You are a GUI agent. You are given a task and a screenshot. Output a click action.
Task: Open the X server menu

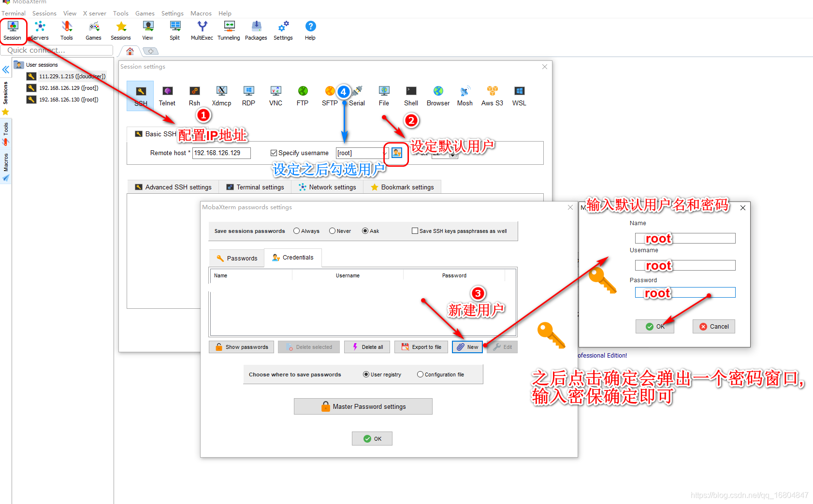95,13
